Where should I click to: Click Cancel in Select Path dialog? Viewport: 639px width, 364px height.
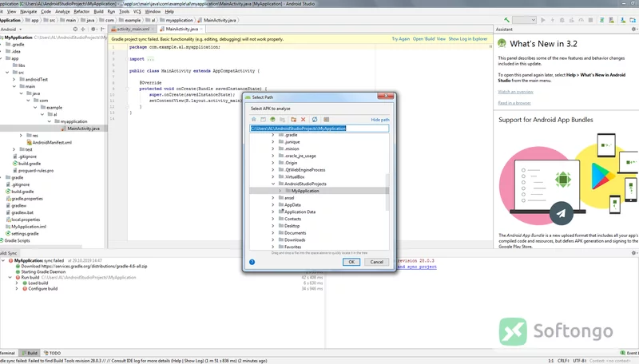[376, 262]
